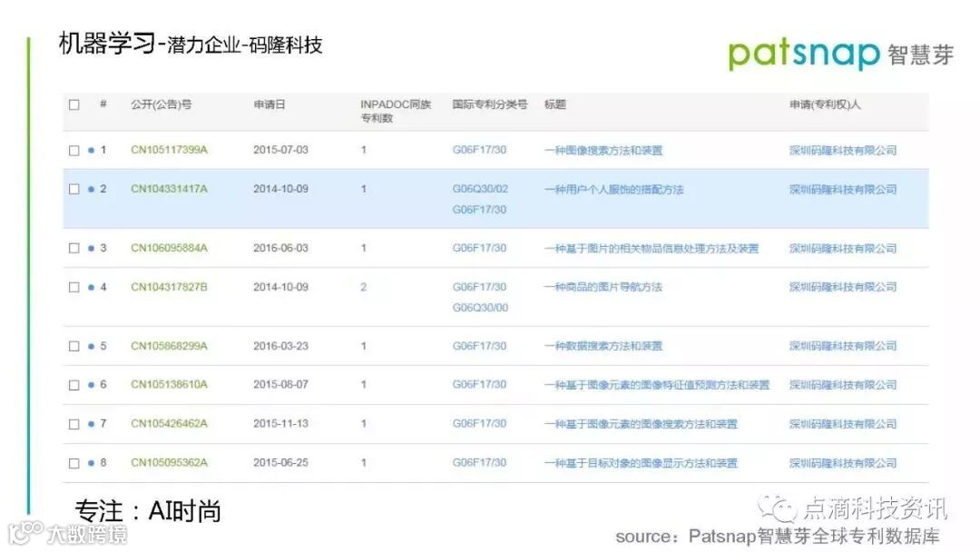Click the 申请(专利权)人 column header

[825, 104]
